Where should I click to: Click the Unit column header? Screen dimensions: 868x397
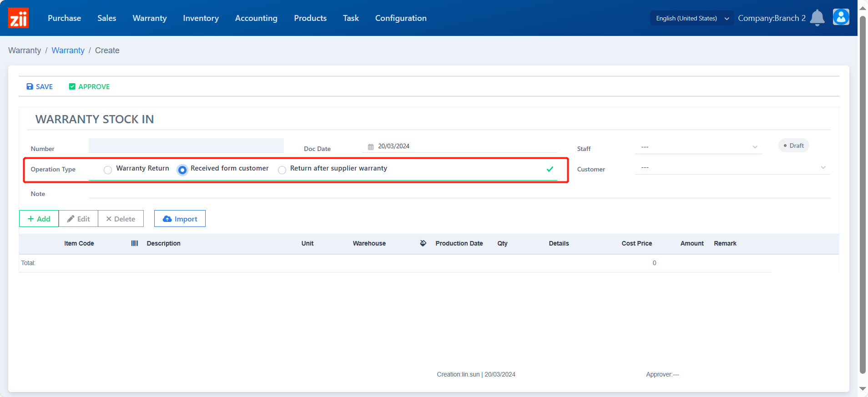[308, 243]
